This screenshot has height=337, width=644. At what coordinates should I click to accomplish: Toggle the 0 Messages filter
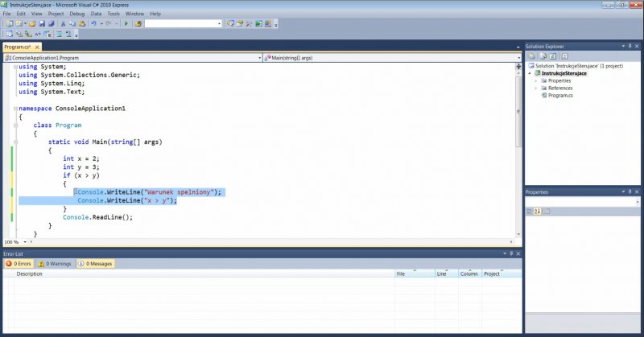[96, 263]
